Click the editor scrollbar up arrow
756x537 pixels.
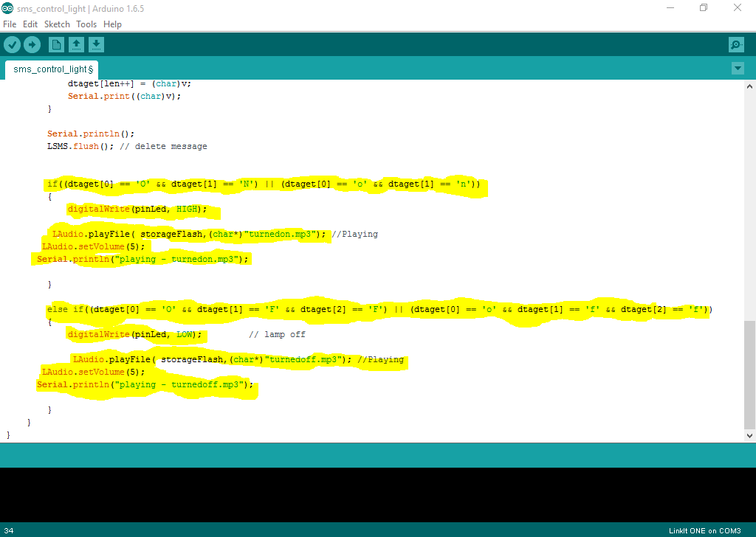749,87
